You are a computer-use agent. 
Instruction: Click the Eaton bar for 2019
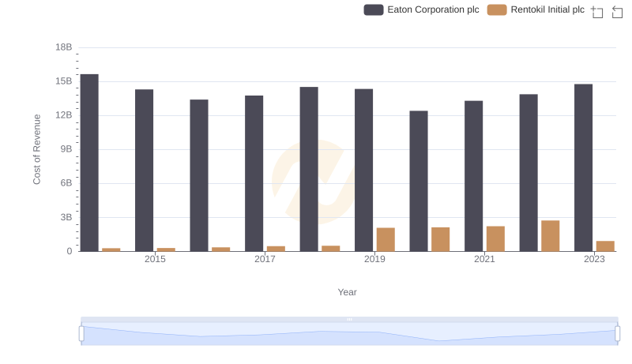tap(364, 170)
